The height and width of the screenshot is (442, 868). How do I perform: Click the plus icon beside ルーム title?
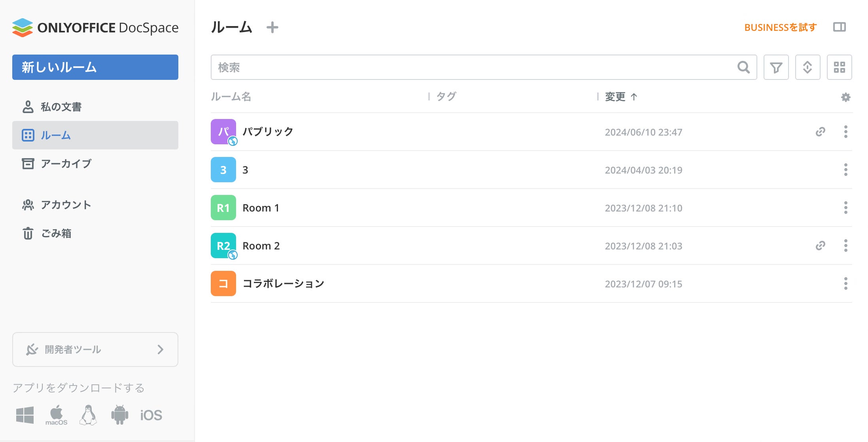pos(272,27)
